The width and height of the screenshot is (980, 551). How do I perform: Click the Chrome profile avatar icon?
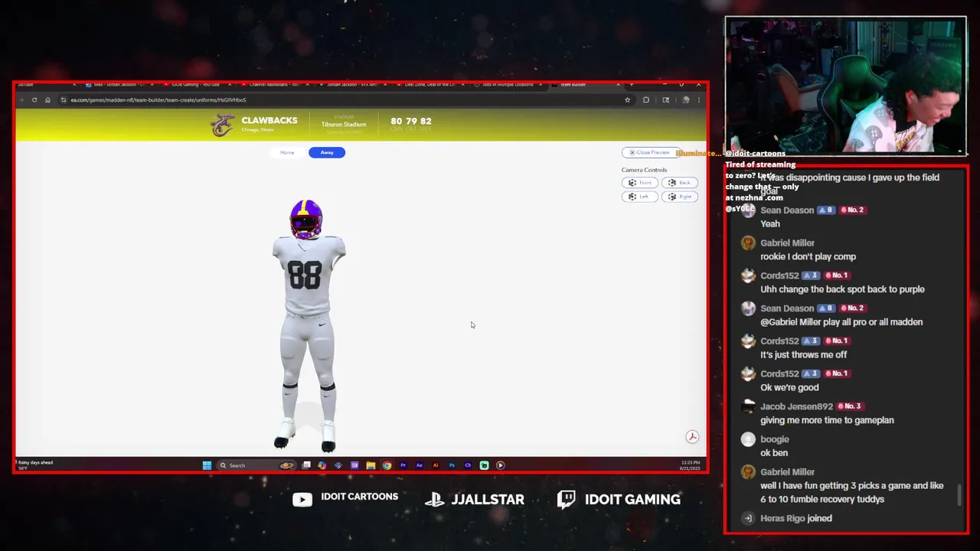click(x=685, y=99)
